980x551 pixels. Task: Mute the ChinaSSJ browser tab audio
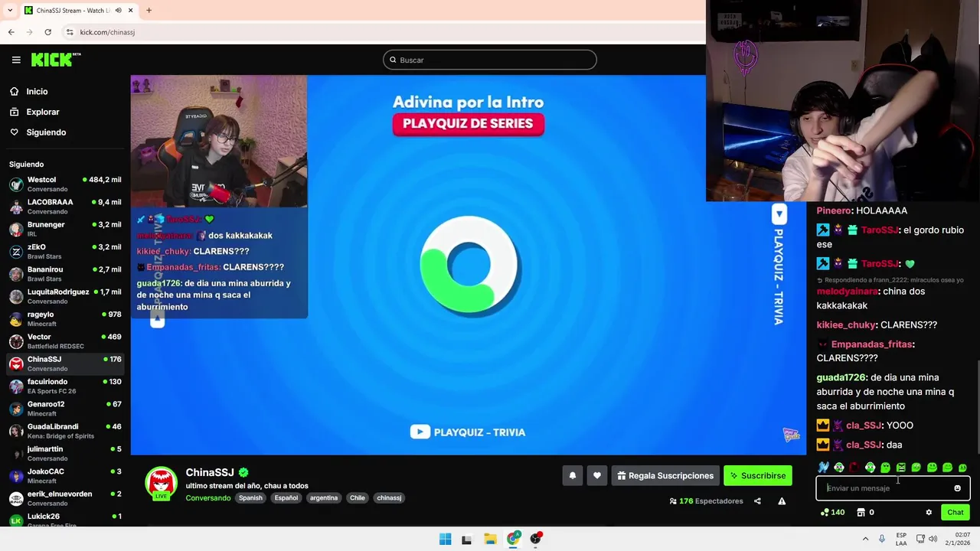118,11
